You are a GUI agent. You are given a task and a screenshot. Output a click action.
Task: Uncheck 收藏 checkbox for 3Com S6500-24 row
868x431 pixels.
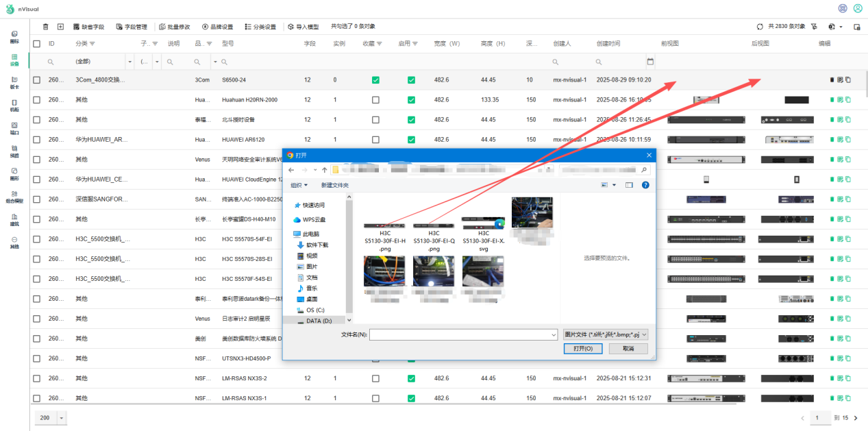coord(375,80)
